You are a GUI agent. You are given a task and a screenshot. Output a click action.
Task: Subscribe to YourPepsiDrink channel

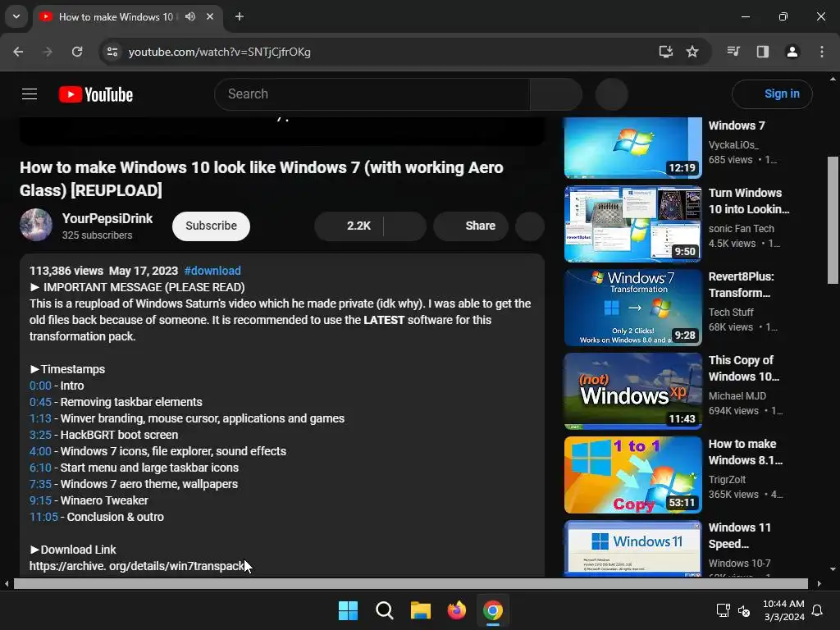pos(211,226)
